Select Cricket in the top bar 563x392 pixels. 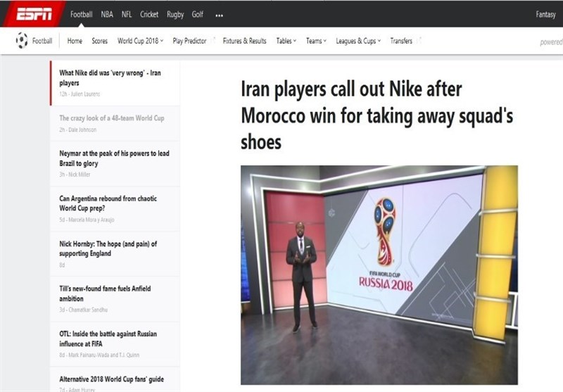(149, 14)
